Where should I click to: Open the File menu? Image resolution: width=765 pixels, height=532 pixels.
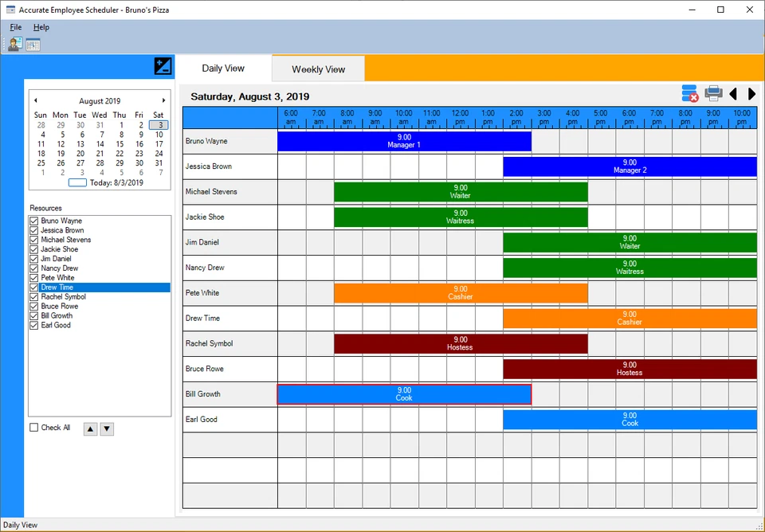[15, 26]
